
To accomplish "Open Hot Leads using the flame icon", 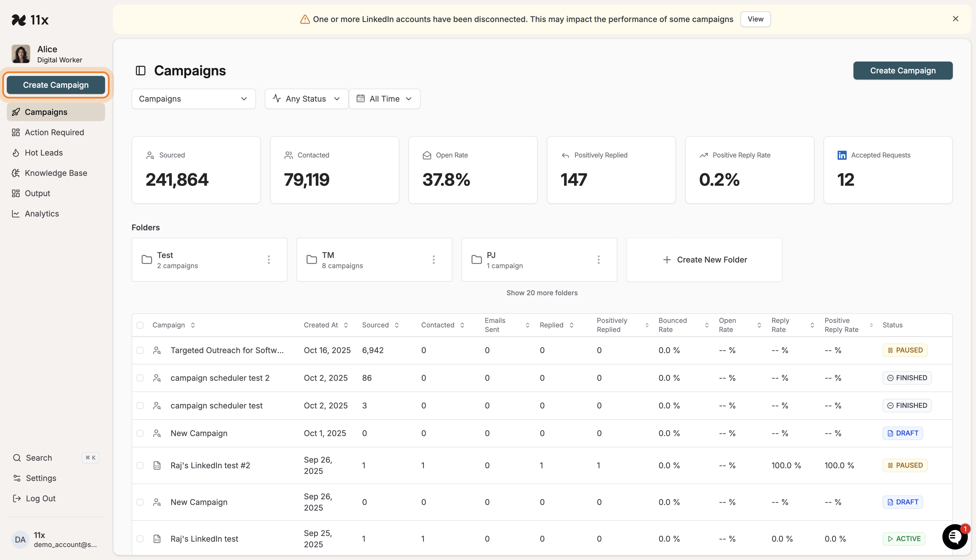I will [x=16, y=152].
